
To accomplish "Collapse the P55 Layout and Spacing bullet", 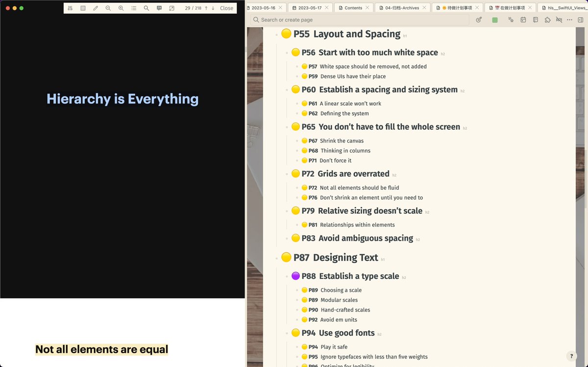I will (277, 34).
